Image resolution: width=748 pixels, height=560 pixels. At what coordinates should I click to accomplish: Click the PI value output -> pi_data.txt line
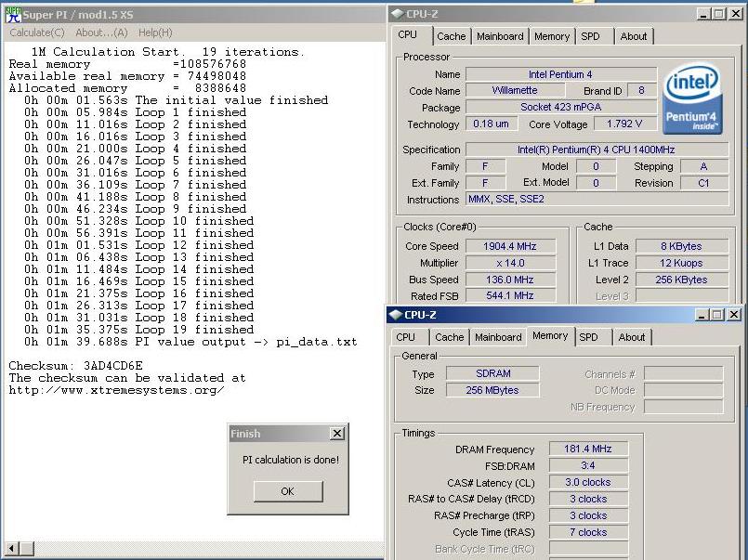point(190,342)
